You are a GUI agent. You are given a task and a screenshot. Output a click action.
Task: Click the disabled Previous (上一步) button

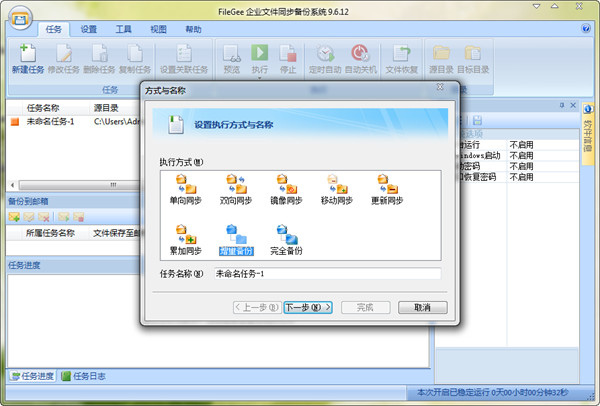(x=257, y=307)
